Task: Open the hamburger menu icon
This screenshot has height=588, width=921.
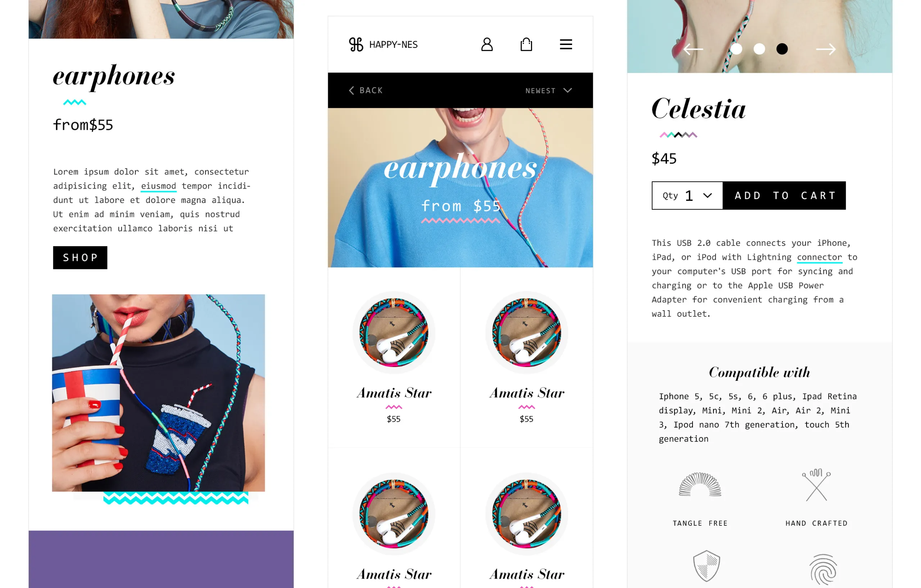Action: 566,44
